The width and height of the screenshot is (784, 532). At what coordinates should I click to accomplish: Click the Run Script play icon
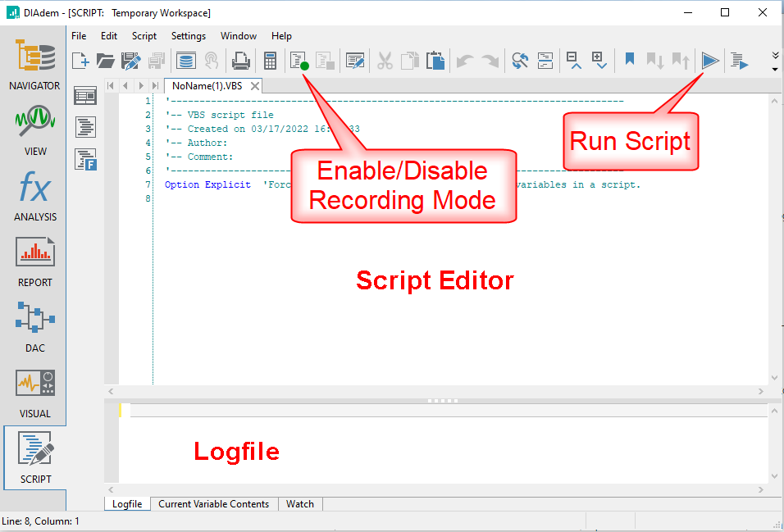(710, 60)
